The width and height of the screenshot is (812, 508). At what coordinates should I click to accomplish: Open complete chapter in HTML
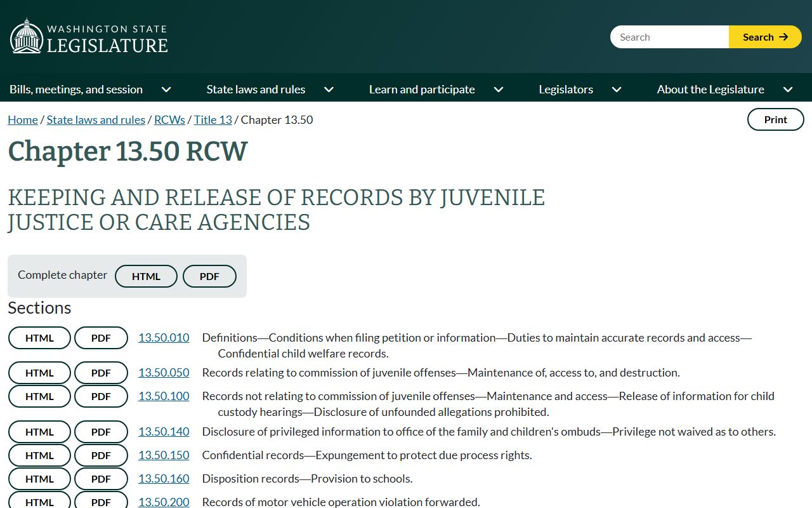coord(146,276)
